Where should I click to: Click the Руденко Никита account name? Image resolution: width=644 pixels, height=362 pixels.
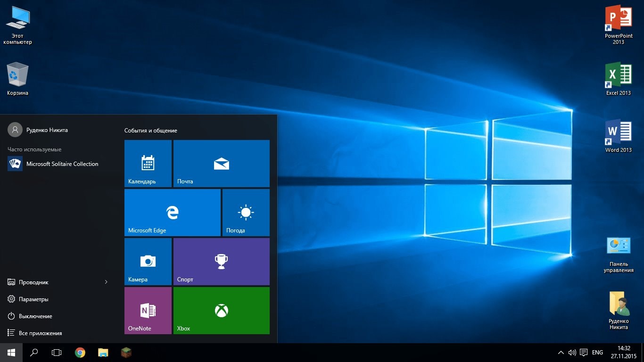(x=49, y=130)
